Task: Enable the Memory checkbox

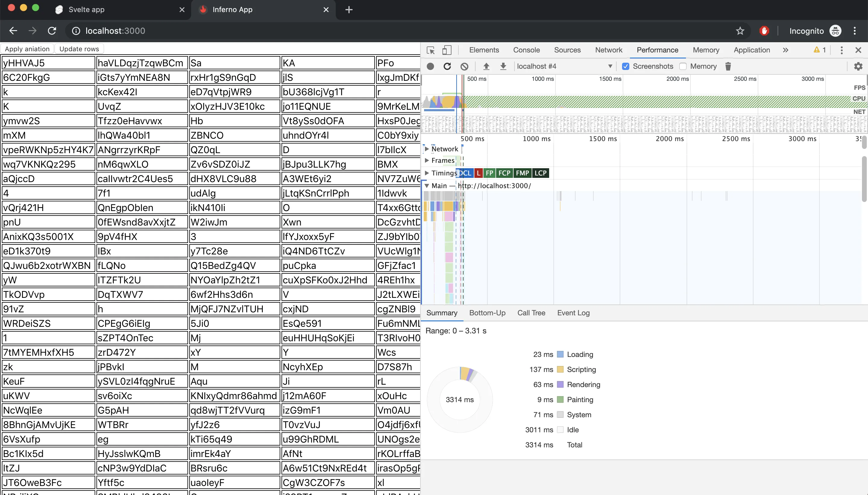Action: (683, 66)
